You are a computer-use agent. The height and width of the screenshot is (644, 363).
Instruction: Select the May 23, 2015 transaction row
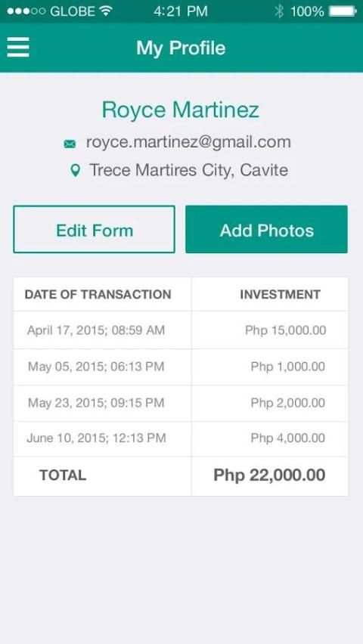(x=181, y=403)
